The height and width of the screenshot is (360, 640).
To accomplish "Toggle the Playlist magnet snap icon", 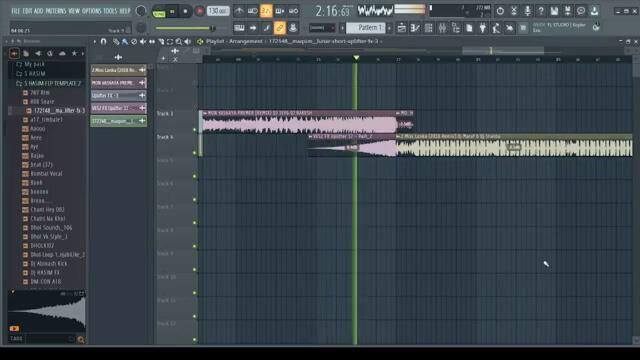I will 103,41.
